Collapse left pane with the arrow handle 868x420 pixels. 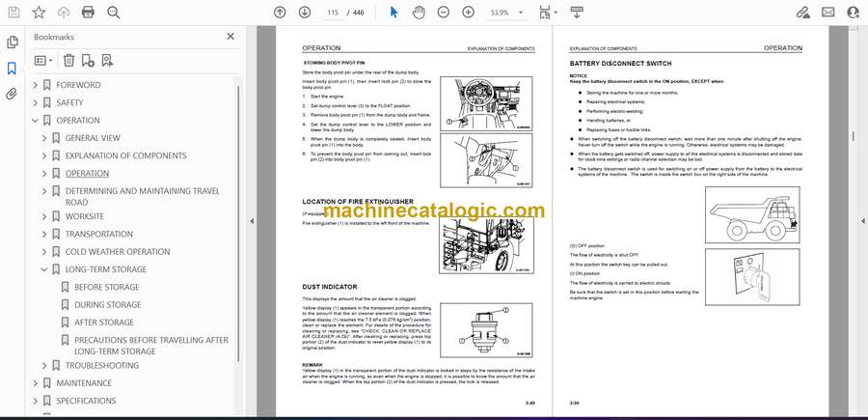tap(252, 221)
